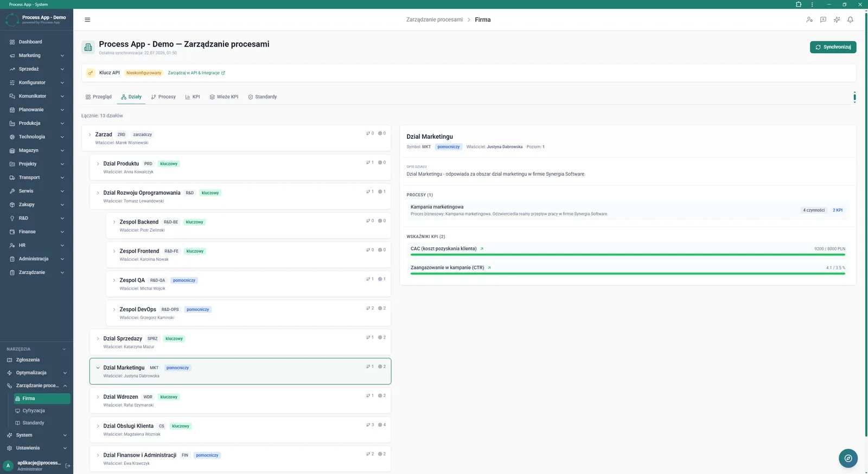The width and height of the screenshot is (868, 474).
Task: Switch to the Standardy tab
Action: click(x=262, y=97)
